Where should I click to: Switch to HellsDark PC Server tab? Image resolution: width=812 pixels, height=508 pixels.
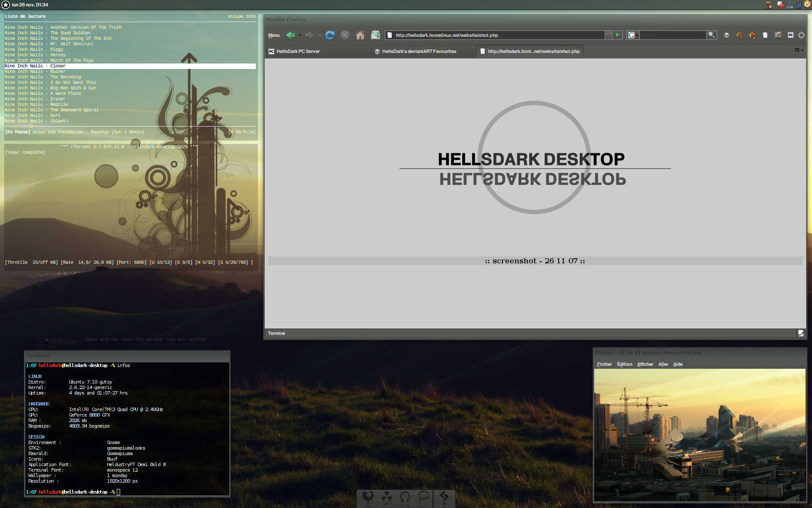click(318, 51)
